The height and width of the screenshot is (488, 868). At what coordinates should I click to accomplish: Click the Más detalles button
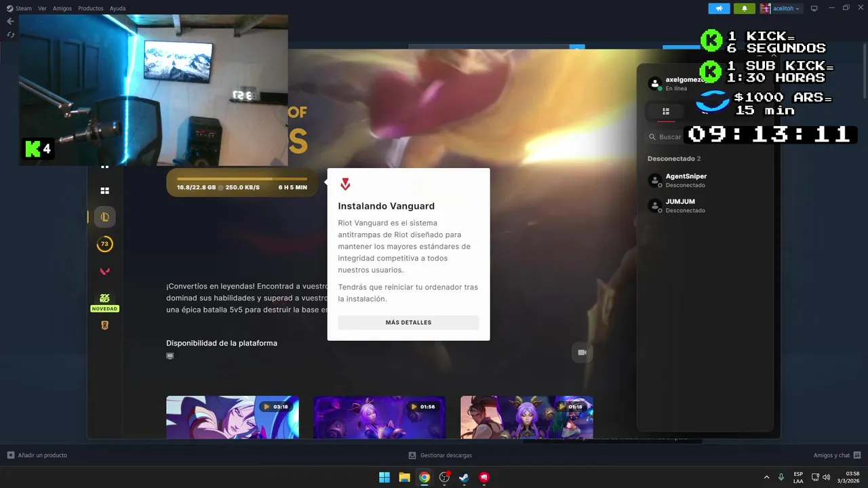tap(408, 323)
